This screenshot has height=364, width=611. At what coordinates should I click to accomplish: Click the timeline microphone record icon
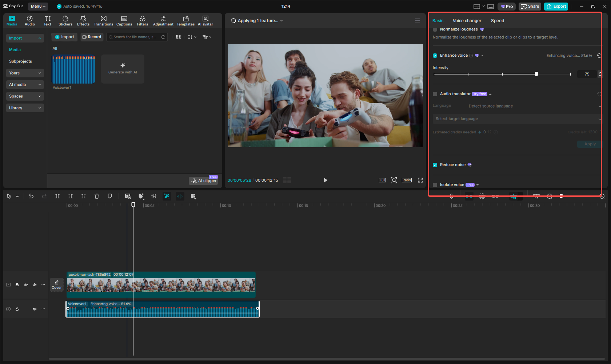(451, 196)
